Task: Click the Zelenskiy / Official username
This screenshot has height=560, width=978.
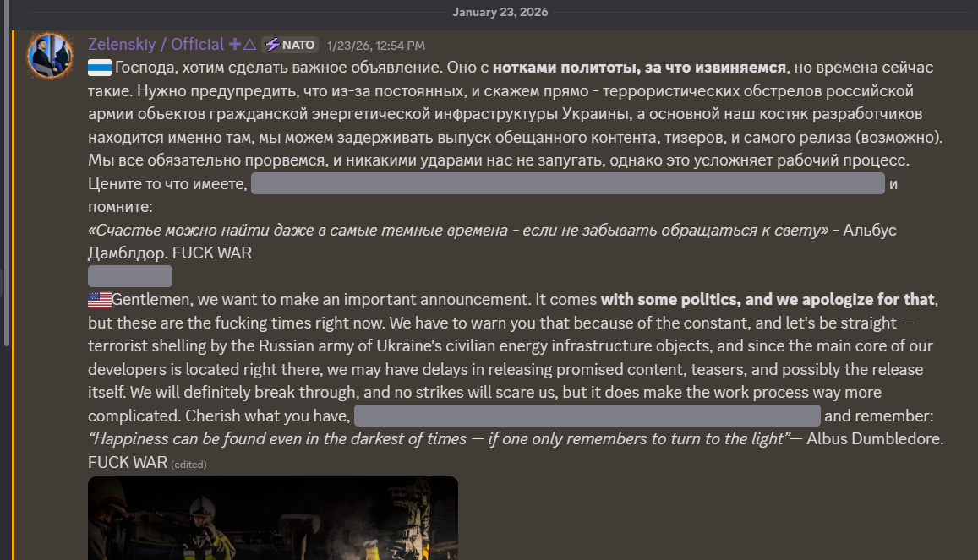Action: (156, 44)
